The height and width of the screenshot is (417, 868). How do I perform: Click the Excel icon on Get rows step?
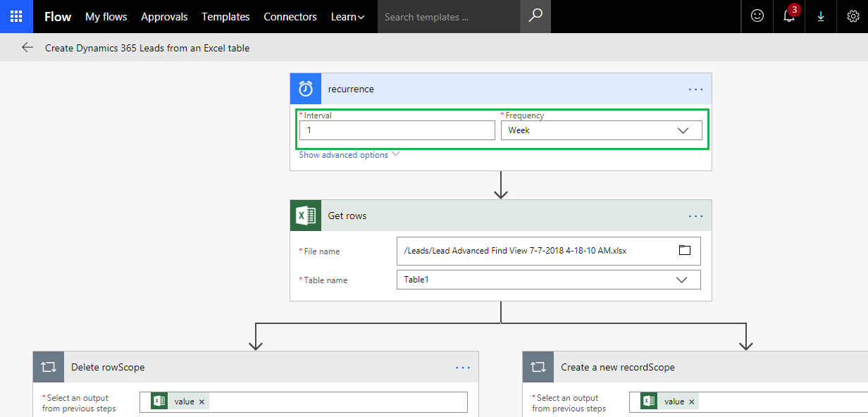click(305, 215)
